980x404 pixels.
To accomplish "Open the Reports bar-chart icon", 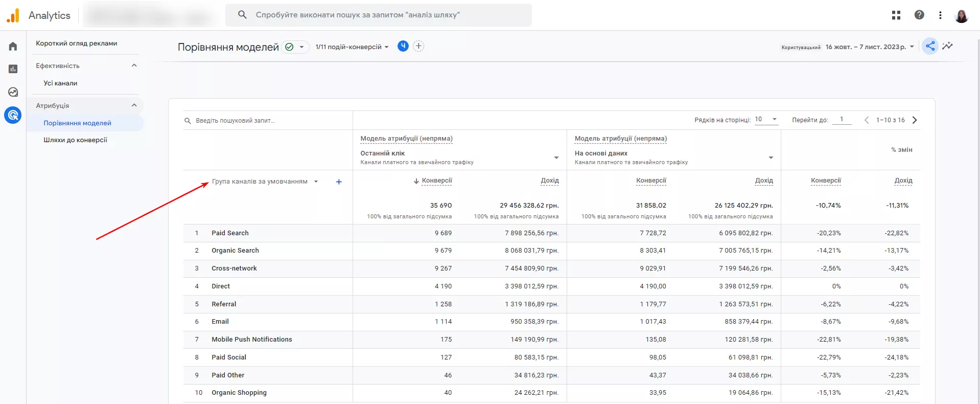I will [x=13, y=69].
